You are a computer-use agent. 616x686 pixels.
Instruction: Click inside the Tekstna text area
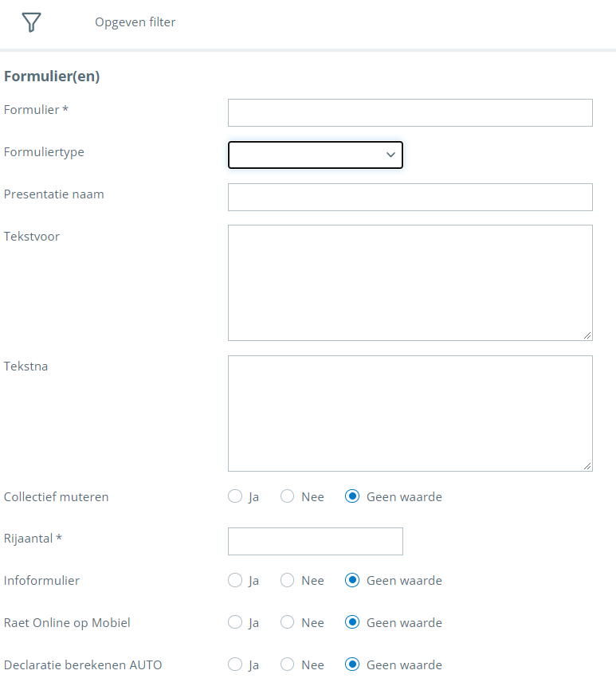pyautogui.click(x=410, y=413)
